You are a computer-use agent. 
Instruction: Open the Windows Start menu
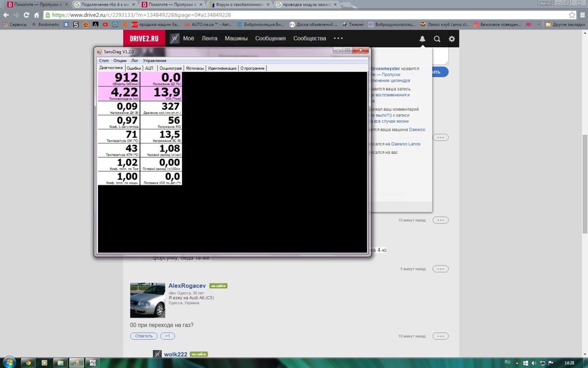[x=8, y=362]
